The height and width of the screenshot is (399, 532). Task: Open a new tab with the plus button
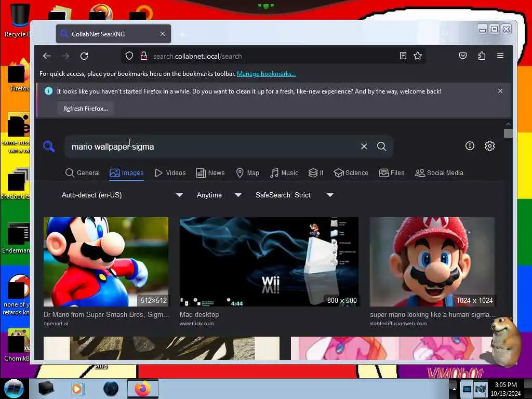182,34
